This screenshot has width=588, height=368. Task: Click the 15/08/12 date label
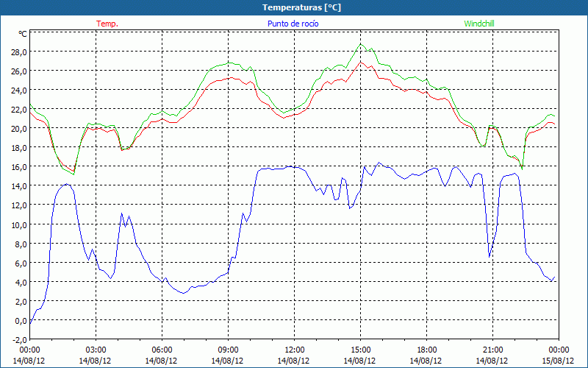pyautogui.click(x=559, y=361)
